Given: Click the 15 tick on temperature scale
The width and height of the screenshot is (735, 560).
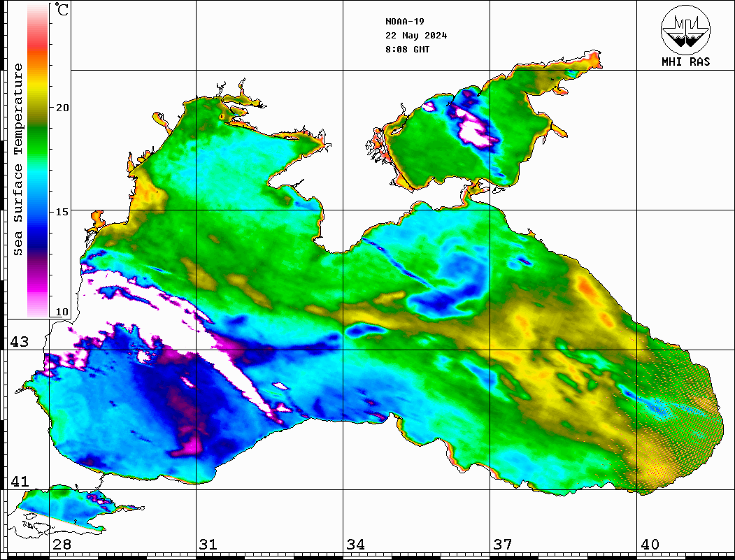Looking at the screenshot, I should tap(62, 212).
